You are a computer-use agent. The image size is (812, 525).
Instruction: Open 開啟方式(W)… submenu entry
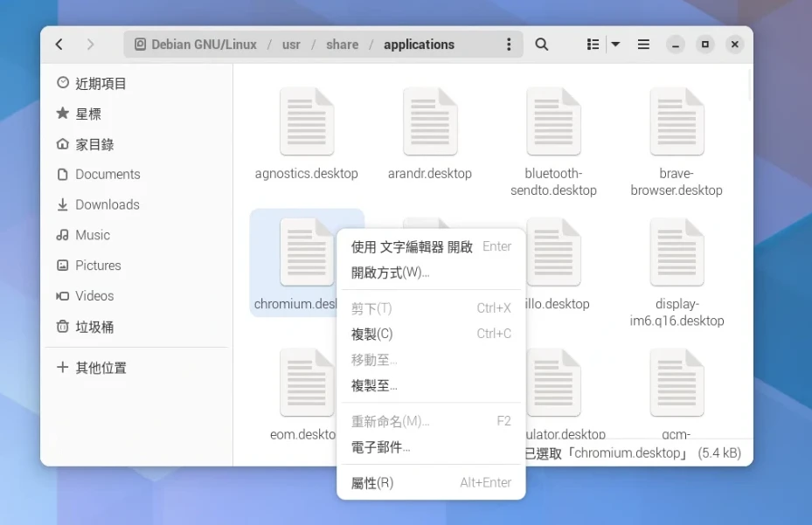390,273
